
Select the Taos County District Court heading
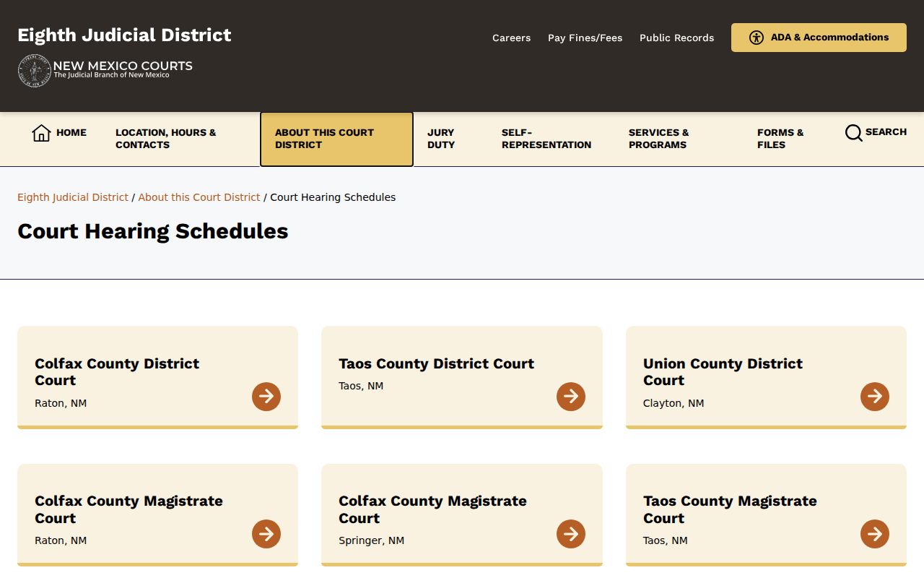(x=437, y=363)
